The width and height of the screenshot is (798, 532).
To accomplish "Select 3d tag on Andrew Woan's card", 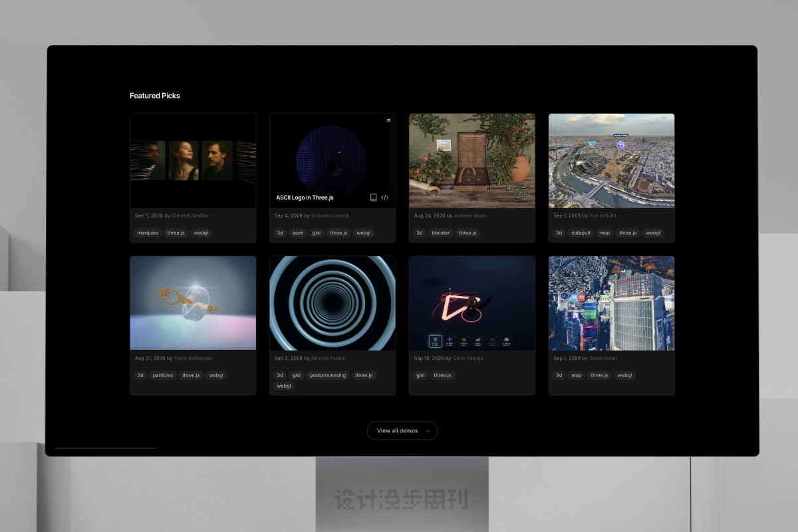I will [x=420, y=233].
